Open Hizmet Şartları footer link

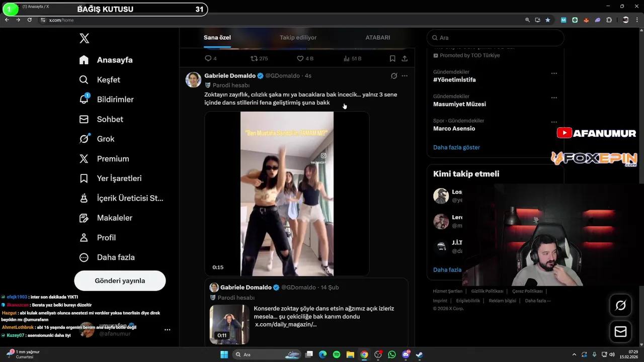click(x=447, y=291)
